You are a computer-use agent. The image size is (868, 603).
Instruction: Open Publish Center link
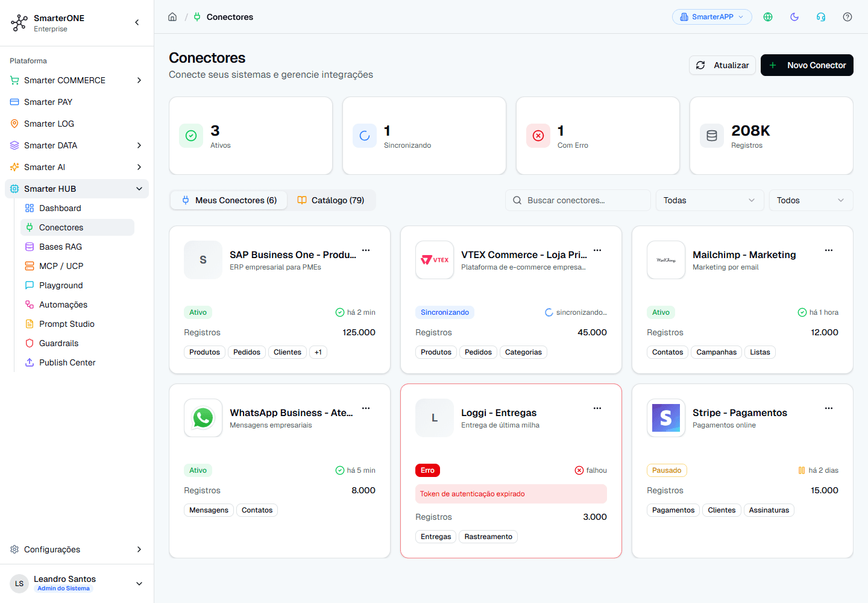(x=77, y=362)
